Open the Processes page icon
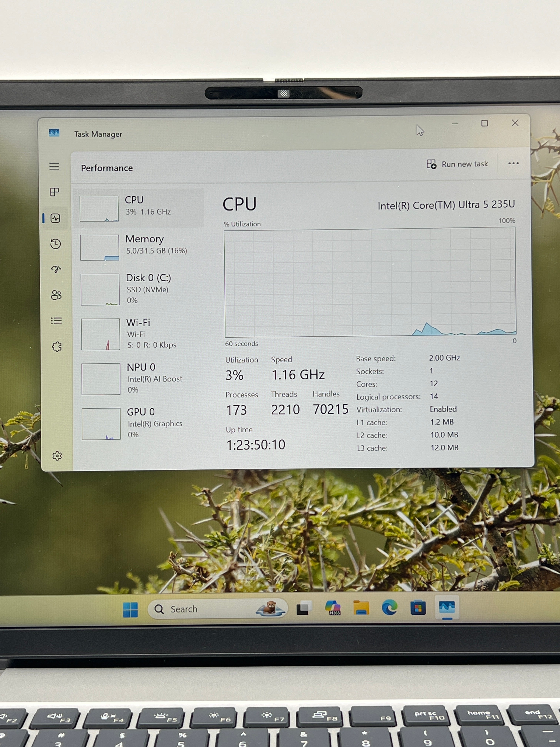Image resolution: width=560 pixels, height=747 pixels. (55, 192)
